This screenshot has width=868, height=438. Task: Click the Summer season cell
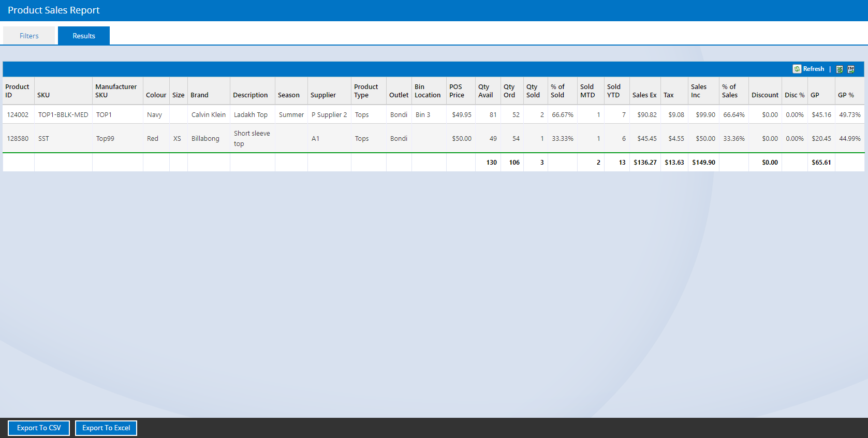291,114
